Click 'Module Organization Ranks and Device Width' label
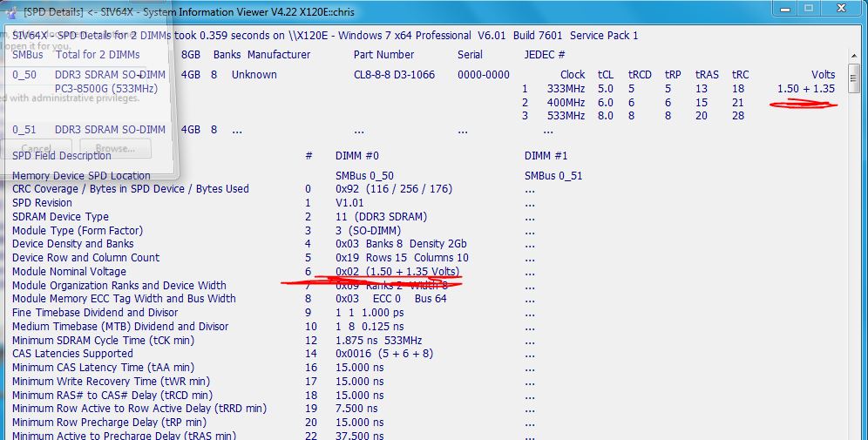The width and height of the screenshot is (868, 440). [x=119, y=286]
